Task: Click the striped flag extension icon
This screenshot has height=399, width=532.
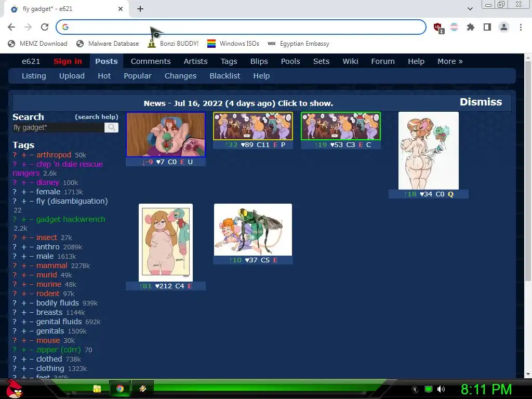Action: click(x=454, y=27)
